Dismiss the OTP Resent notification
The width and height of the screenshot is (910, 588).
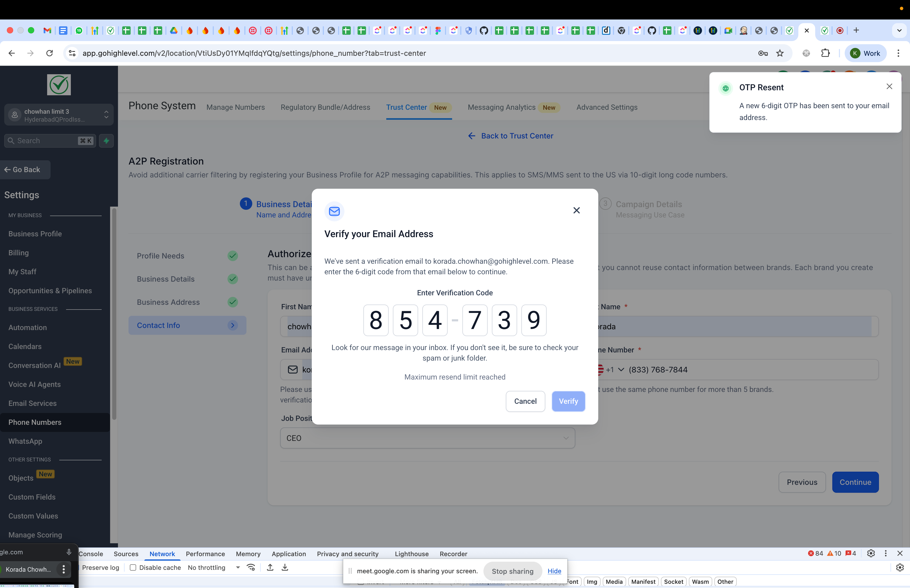tap(889, 87)
